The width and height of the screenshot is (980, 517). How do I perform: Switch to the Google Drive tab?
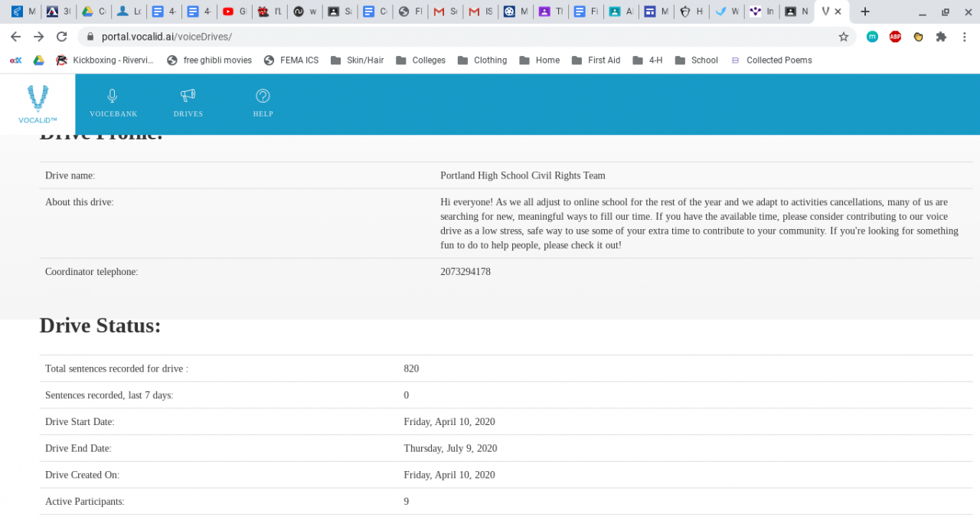pyautogui.click(x=93, y=11)
